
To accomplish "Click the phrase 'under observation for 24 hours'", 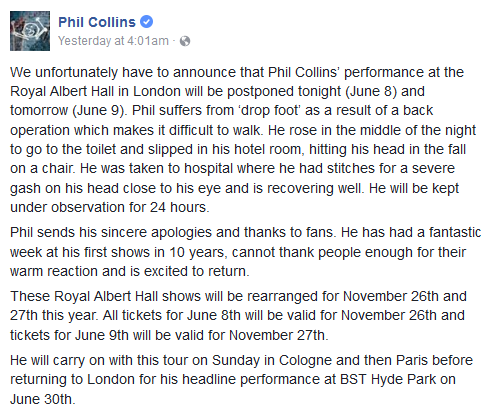I will point(108,207).
